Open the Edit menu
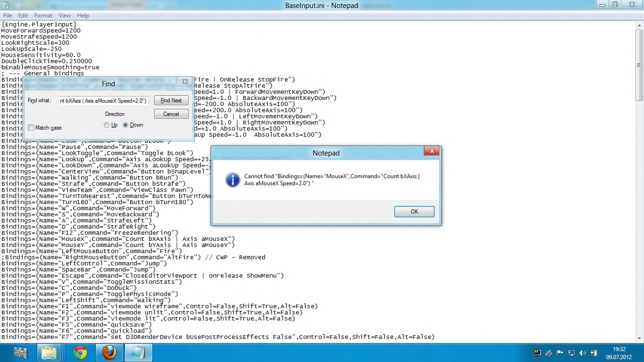Viewport: 644px width, 362px height. (x=23, y=16)
